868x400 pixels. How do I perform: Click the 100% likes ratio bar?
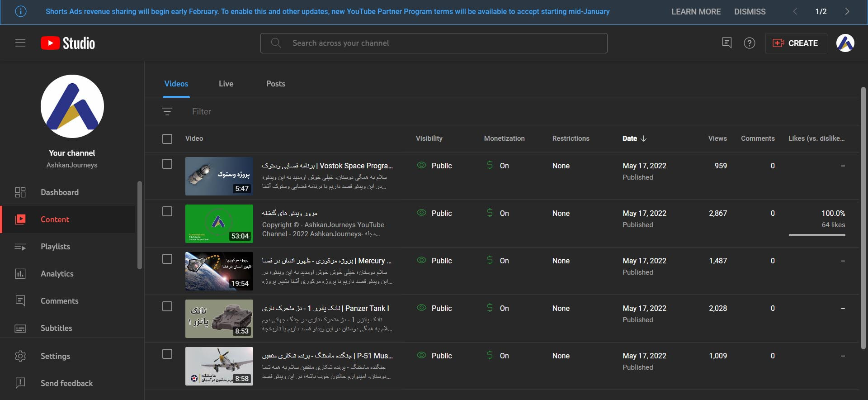817,235
